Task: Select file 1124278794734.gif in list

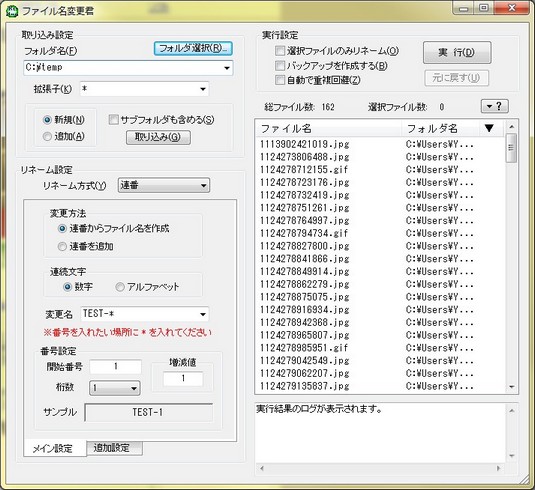Action: tap(304, 233)
